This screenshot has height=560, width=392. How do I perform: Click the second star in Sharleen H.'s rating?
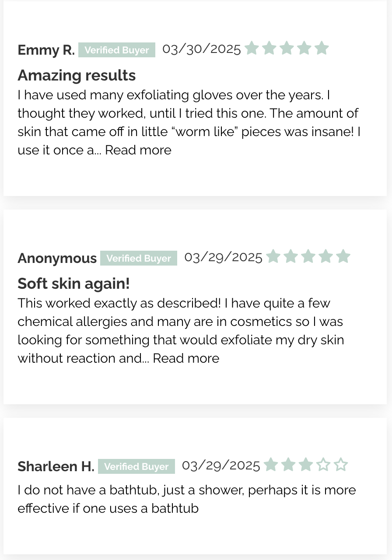288,464
